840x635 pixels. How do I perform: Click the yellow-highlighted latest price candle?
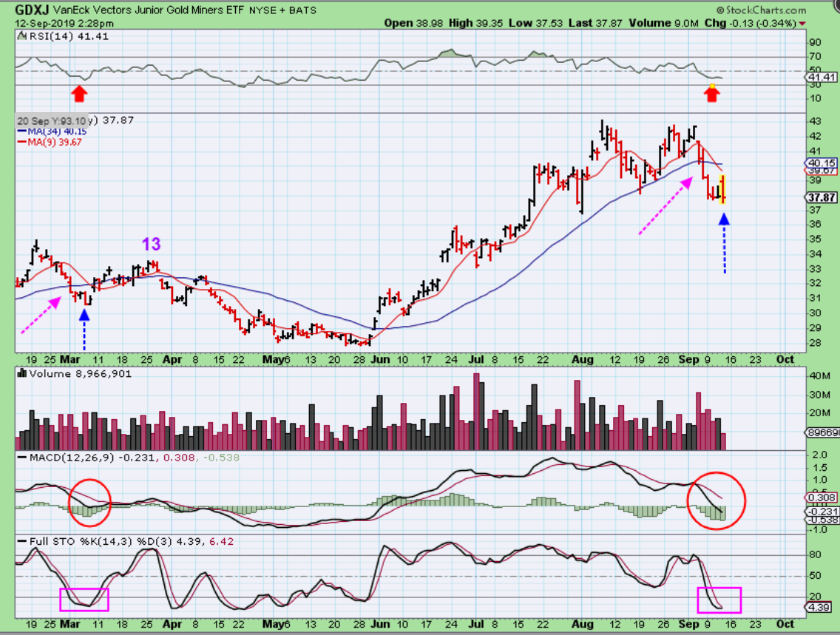tap(722, 189)
